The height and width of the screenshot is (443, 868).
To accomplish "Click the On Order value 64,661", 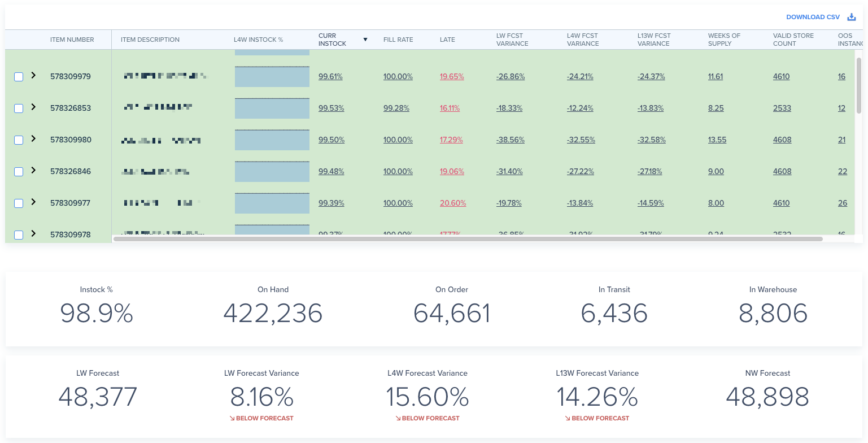I will pos(452,314).
